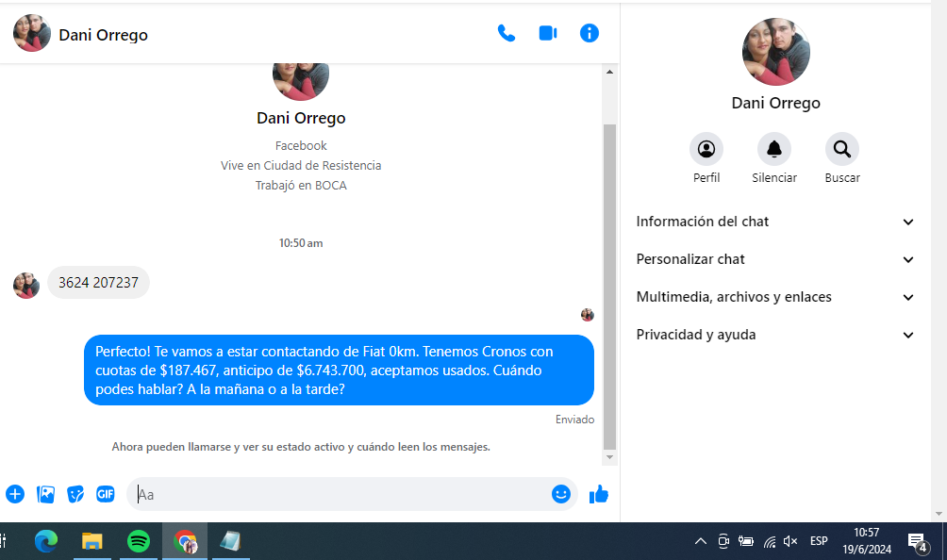
Task: Open the sticker picker
Action: click(75, 494)
